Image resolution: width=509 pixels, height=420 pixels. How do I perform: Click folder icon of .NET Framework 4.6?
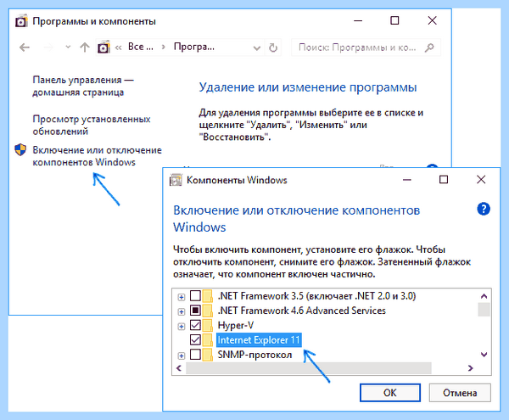(208, 311)
